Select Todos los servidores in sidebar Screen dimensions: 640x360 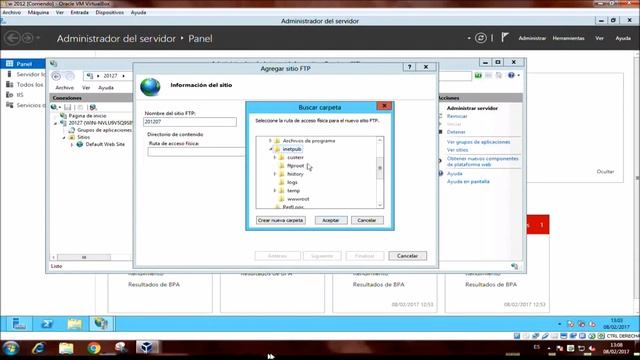[23, 84]
